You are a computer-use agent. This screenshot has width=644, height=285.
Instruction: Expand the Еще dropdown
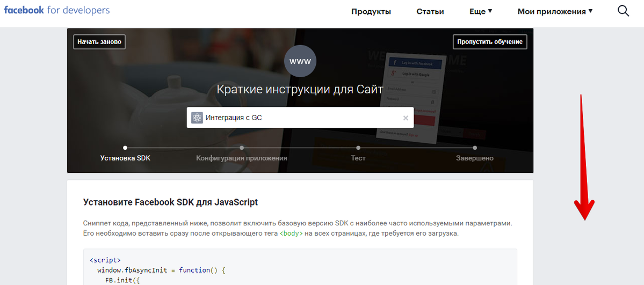(x=481, y=11)
